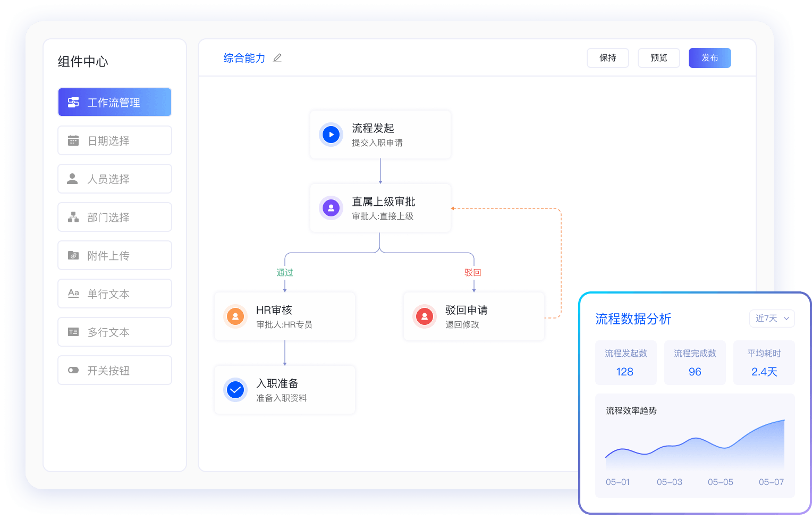Click the 保持 button
The image size is (812, 519).
click(608, 58)
